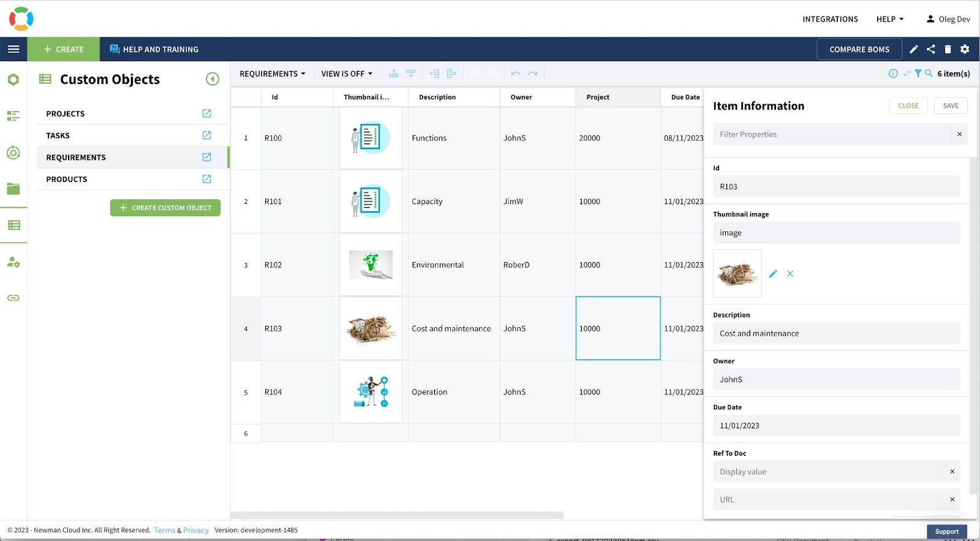Select the R101 Capacity description cell
Image resolution: width=980 pixels, height=541 pixels.
pos(454,202)
